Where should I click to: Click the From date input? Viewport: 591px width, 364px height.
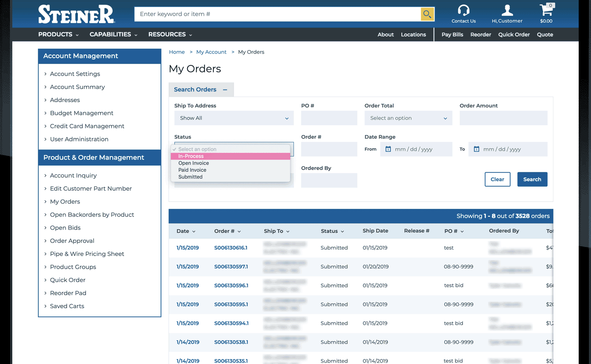(416, 149)
